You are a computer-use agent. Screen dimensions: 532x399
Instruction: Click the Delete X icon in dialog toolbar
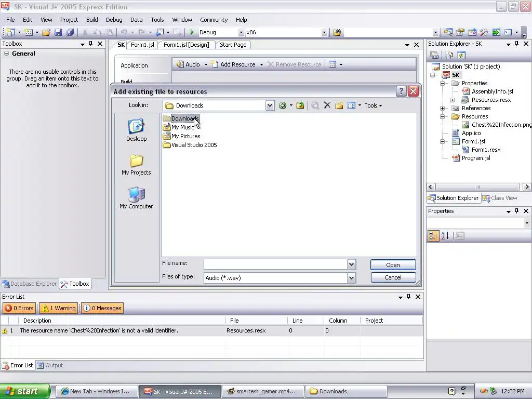(327, 105)
